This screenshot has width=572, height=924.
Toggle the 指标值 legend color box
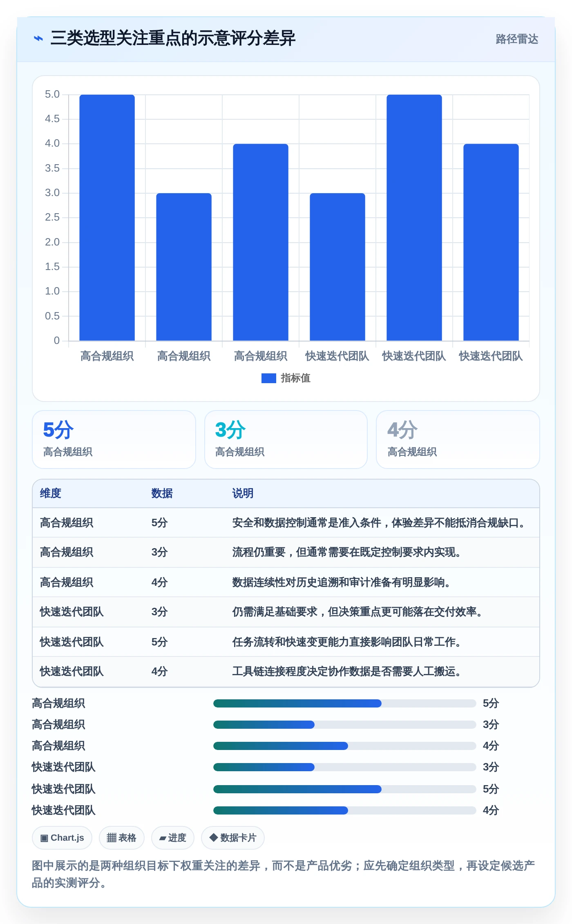coord(269,378)
